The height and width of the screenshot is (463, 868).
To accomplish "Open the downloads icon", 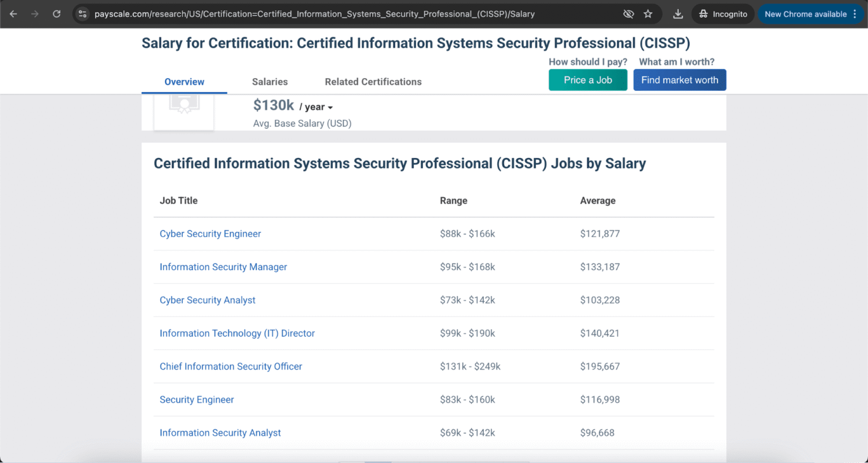I will tap(677, 13).
